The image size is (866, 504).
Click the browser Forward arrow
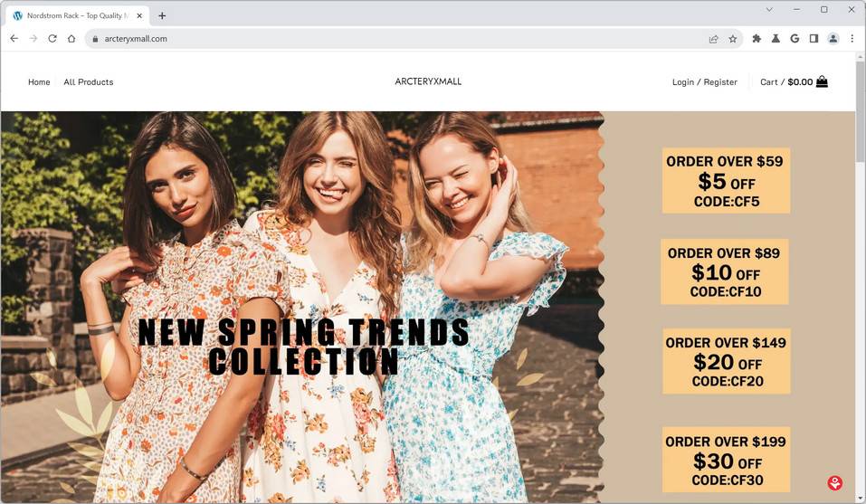[33, 39]
